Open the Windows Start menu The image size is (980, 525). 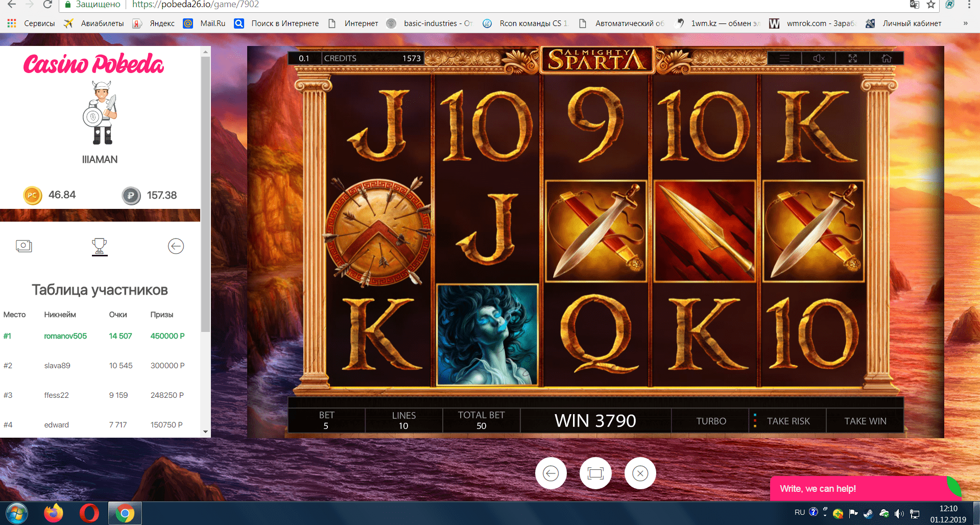(17, 513)
